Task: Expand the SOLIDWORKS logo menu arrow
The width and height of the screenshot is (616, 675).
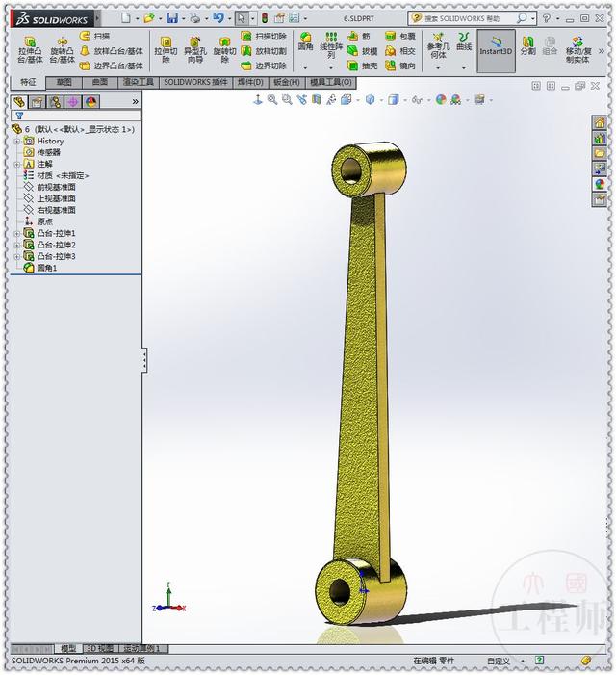Action: click(x=97, y=18)
